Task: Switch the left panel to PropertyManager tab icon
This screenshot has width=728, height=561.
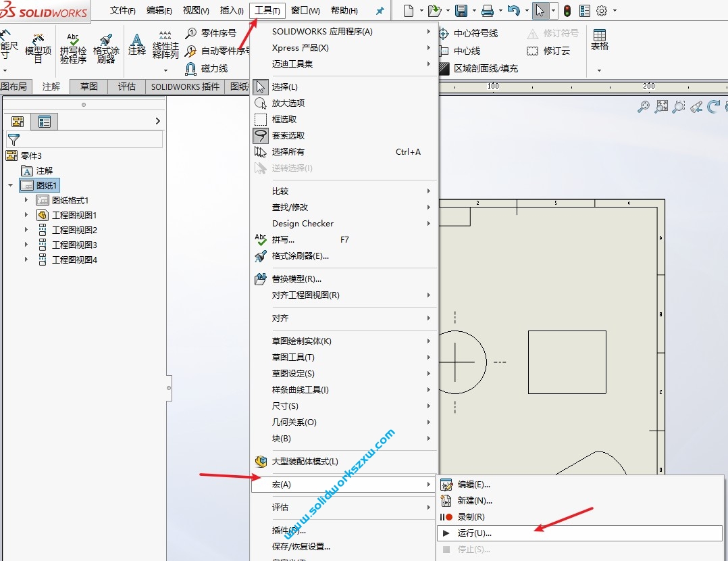Action: 45,121
